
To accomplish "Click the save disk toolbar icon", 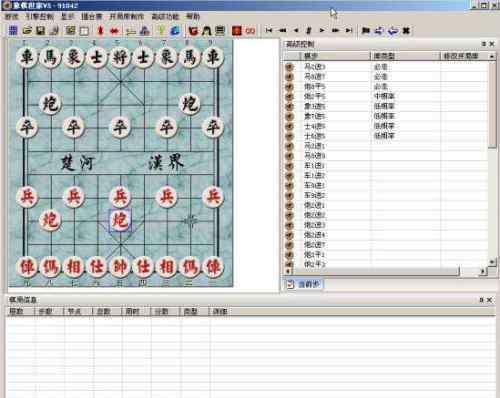I will [x=41, y=31].
